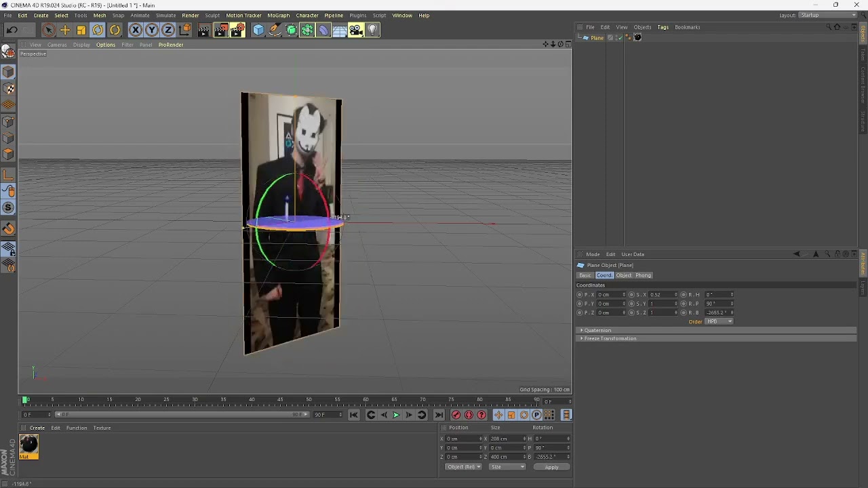Image resolution: width=868 pixels, height=488 pixels.
Task: Click the Size X value field
Action: [507, 439]
